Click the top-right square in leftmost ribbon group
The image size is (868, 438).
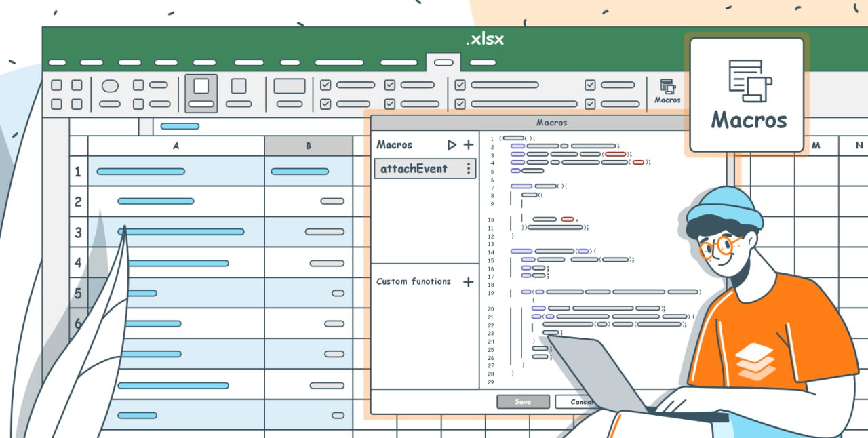coord(77,85)
